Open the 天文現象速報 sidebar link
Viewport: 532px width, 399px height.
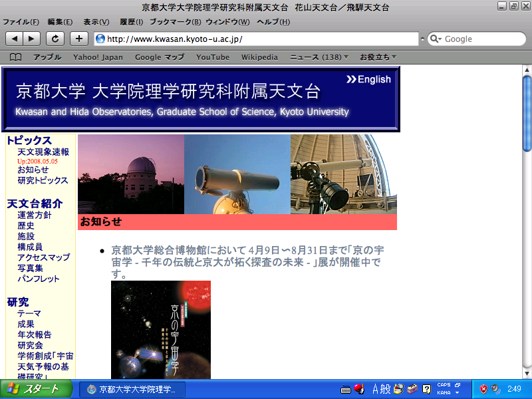point(43,152)
